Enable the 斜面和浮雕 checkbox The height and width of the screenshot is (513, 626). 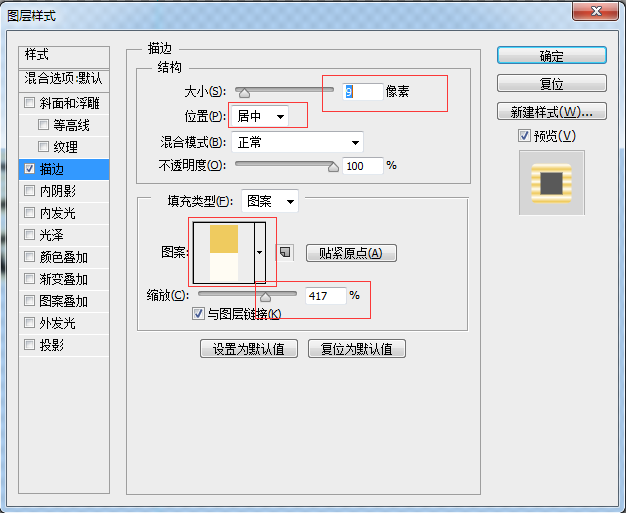(30, 103)
